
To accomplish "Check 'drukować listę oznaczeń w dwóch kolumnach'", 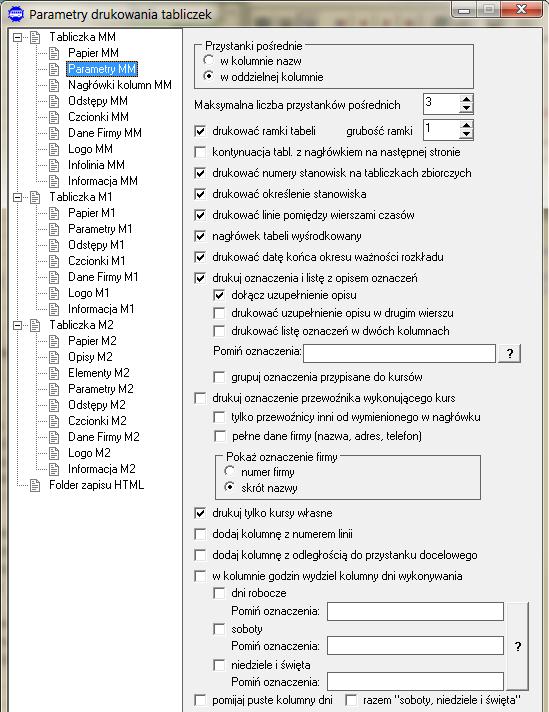I will 219,331.
